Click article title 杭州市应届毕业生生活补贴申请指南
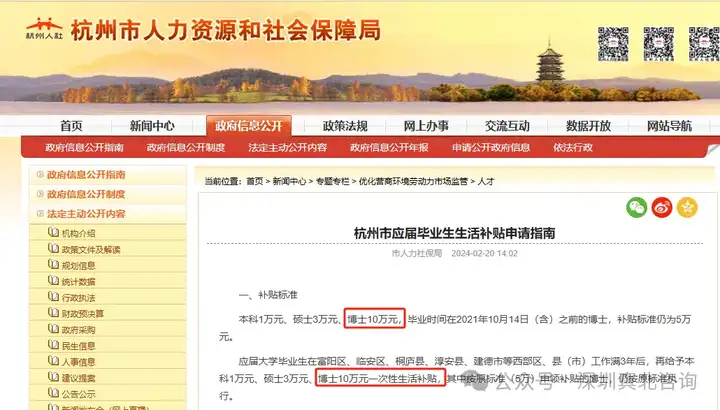The width and height of the screenshot is (720, 410). (x=455, y=233)
